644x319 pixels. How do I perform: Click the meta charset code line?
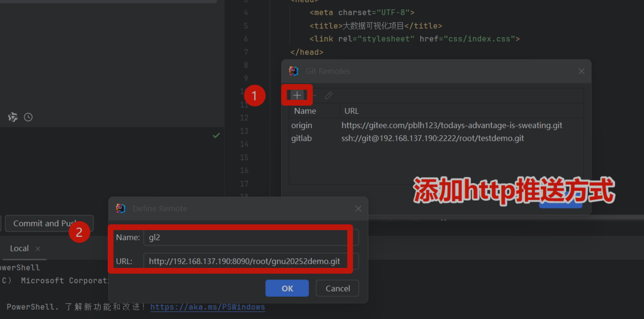pyautogui.click(x=362, y=12)
